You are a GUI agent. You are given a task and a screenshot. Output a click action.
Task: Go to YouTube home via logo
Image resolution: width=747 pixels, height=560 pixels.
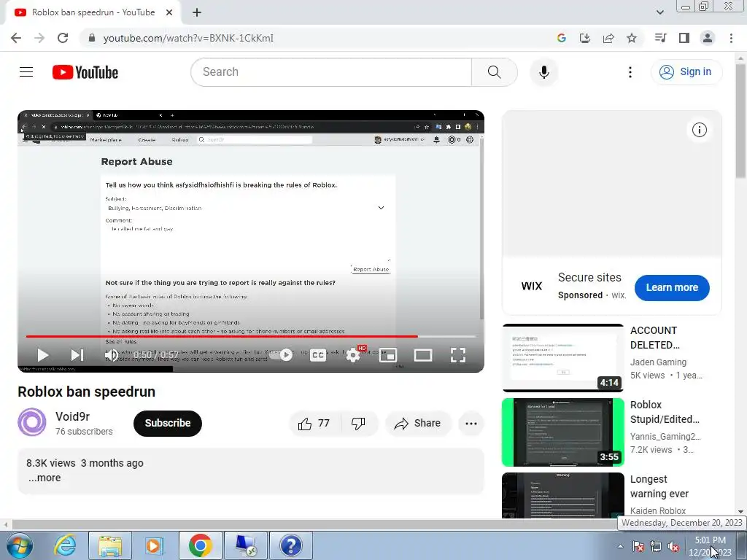tap(85, 72)
